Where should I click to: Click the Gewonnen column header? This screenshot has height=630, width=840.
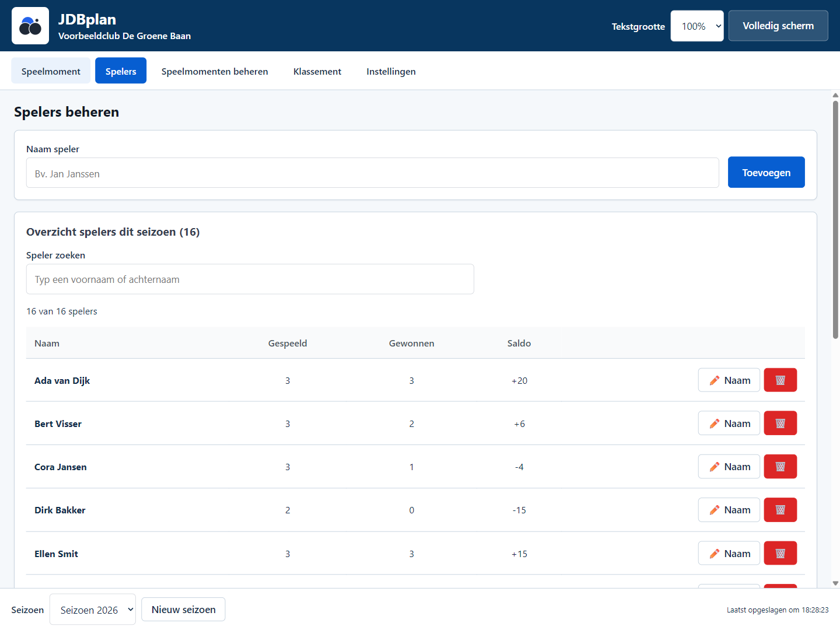(x=412, y=343)
